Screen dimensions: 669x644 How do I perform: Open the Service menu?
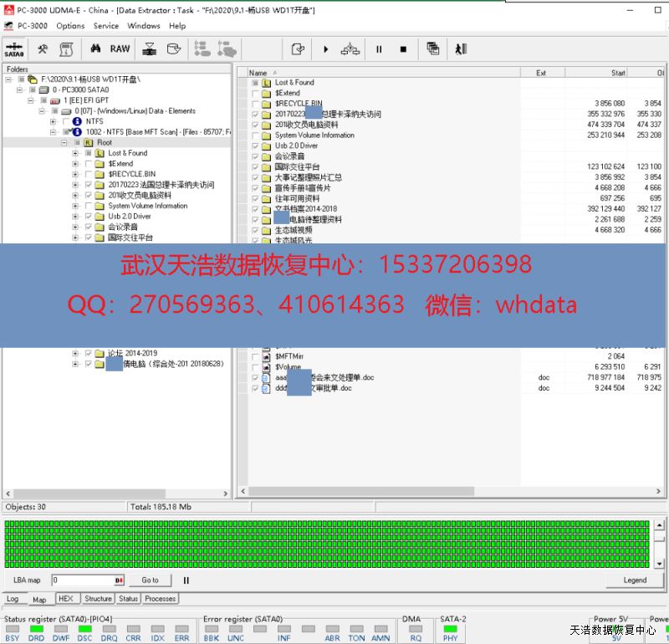click(105, 26)
